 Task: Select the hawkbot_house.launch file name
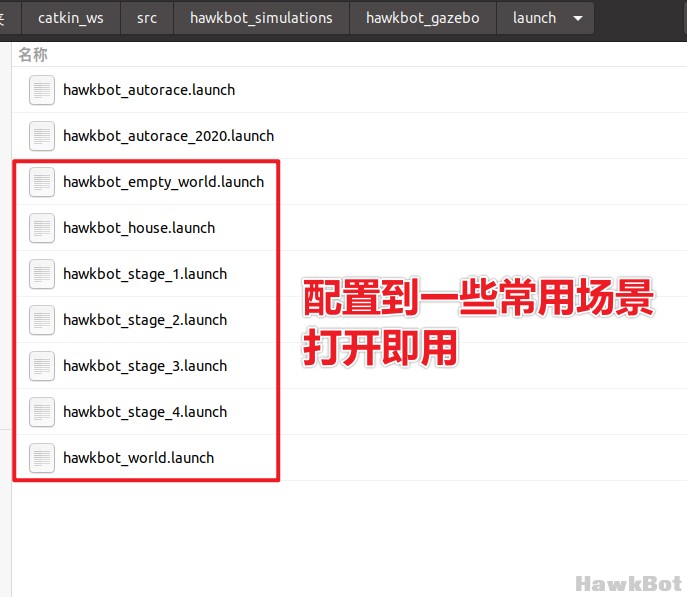(x=139, y=228)
